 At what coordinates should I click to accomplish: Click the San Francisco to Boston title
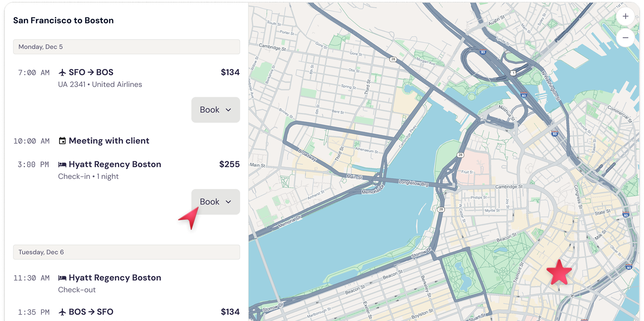pyautogui.click(x=63, y=20)
